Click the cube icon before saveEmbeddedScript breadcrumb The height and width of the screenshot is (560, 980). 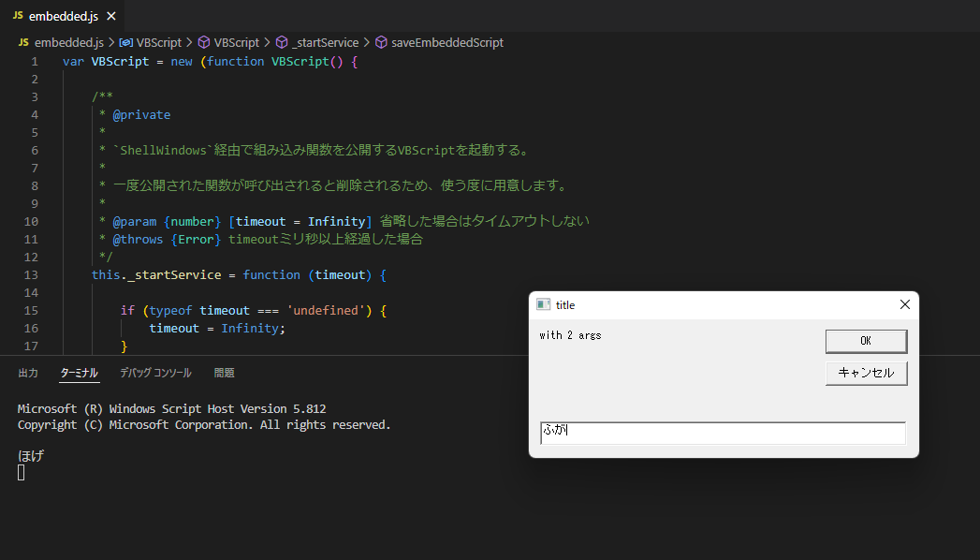tap(380, 42)
